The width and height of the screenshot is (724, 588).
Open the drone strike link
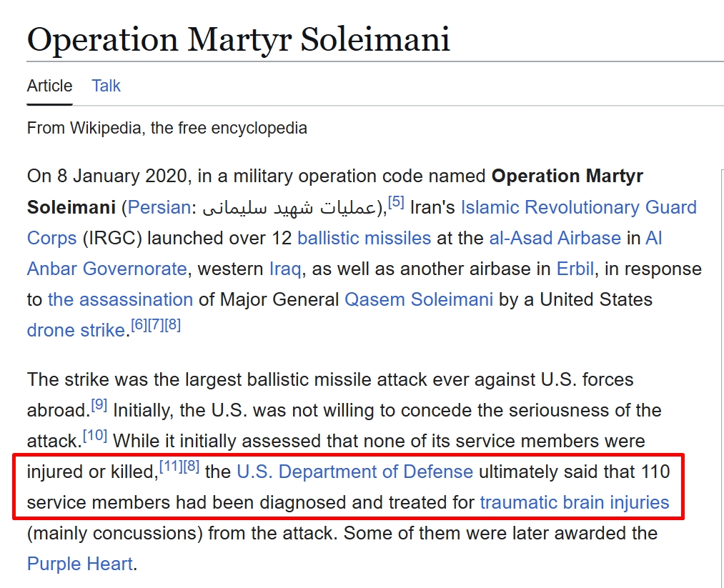(76, 331)
